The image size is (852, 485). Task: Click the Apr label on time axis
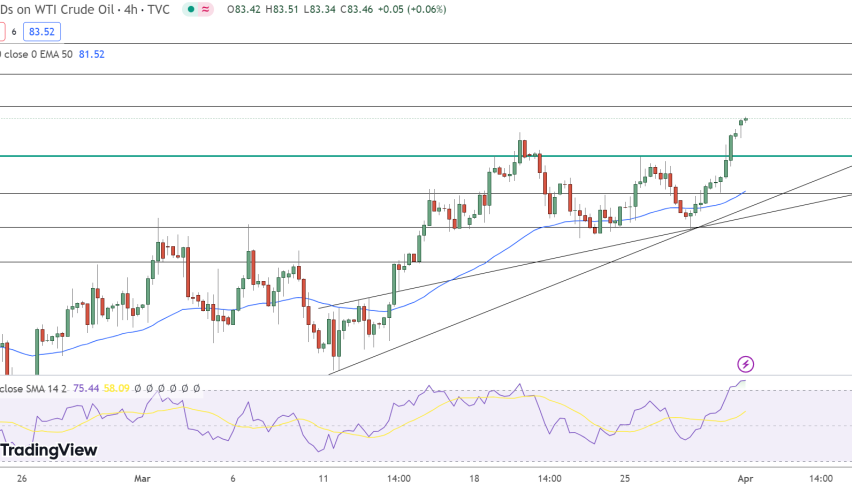[746, 478]
